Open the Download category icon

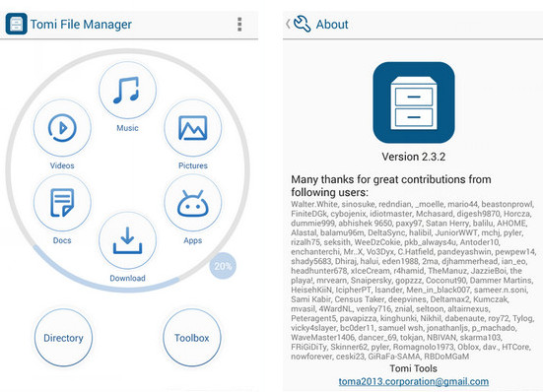[127, 240]
